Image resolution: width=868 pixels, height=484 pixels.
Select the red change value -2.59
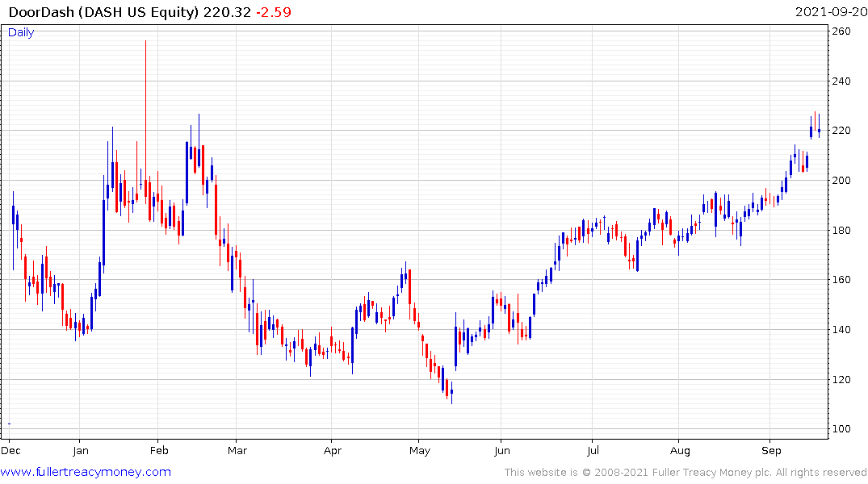(x=274, y=12)
